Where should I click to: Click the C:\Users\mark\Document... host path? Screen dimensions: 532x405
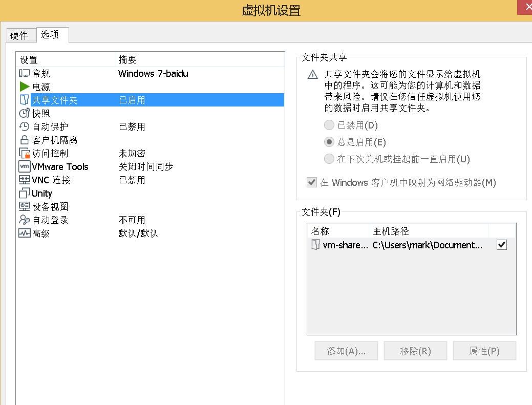click(x=427, y=245)
